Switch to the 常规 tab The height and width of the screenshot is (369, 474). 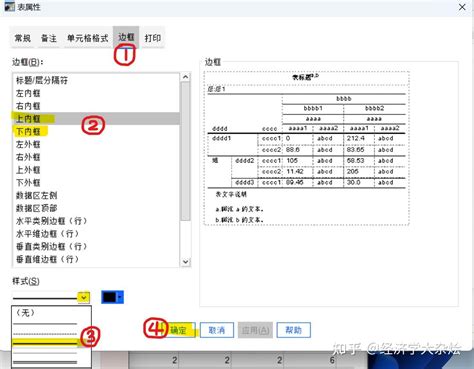pyautogui.click(x=23, y=38)
